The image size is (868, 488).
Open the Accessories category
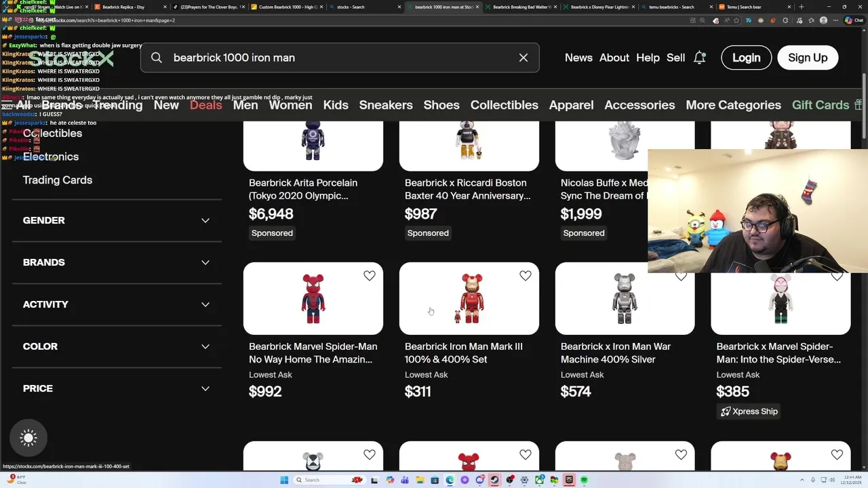(x=639, y=105)
